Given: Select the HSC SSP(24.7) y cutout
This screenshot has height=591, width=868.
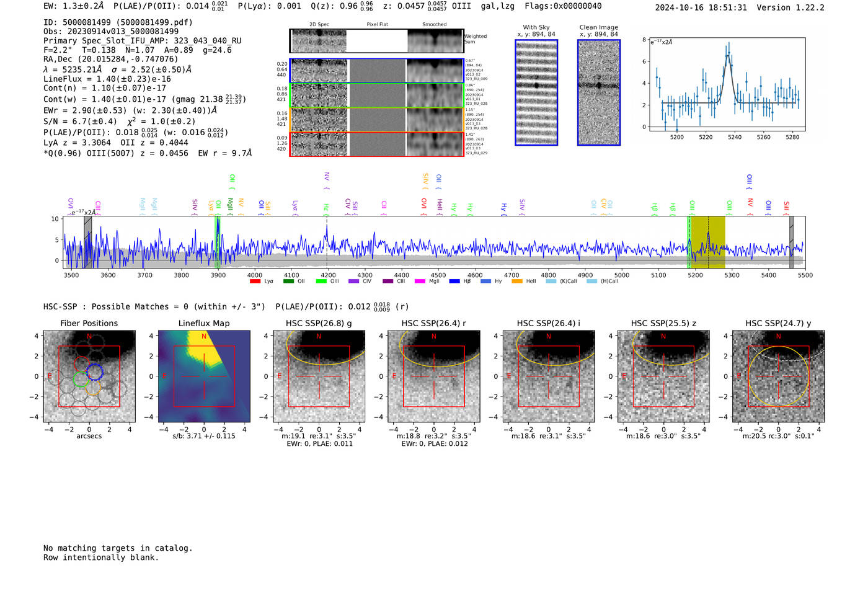Looking at the screenshot, I should coord(779,376).
